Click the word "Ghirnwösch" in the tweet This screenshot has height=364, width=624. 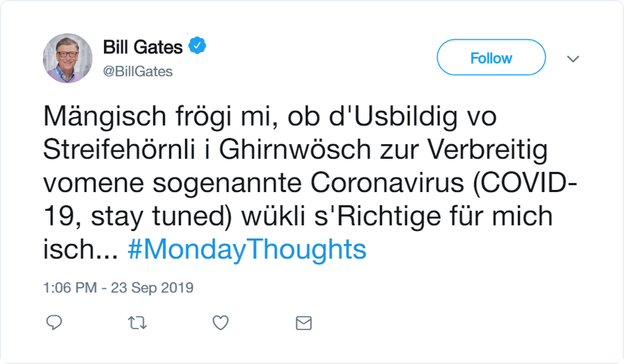click(x=295, y=149)
